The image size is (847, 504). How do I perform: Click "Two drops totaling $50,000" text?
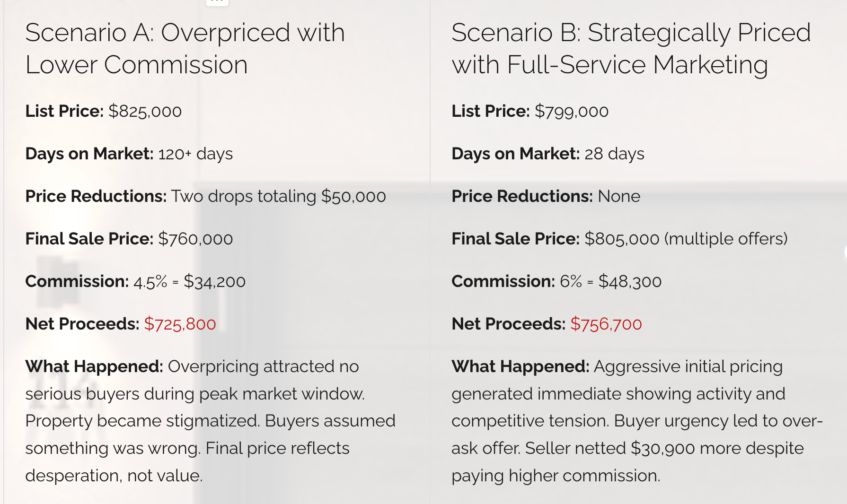click(278, 196)
